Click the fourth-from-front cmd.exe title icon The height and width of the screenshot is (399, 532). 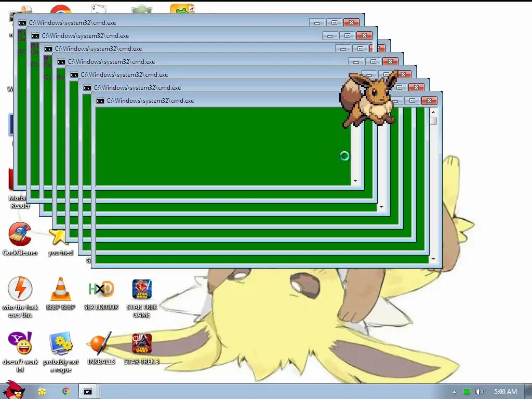point(61,62)
